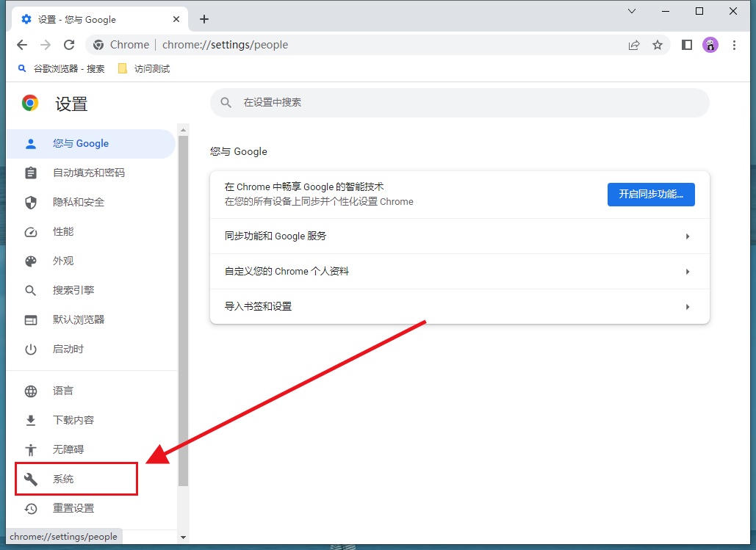Open the 访问测试 bookmark folder
The height and width of the screenshot is (550, 756).
(144, 68)
